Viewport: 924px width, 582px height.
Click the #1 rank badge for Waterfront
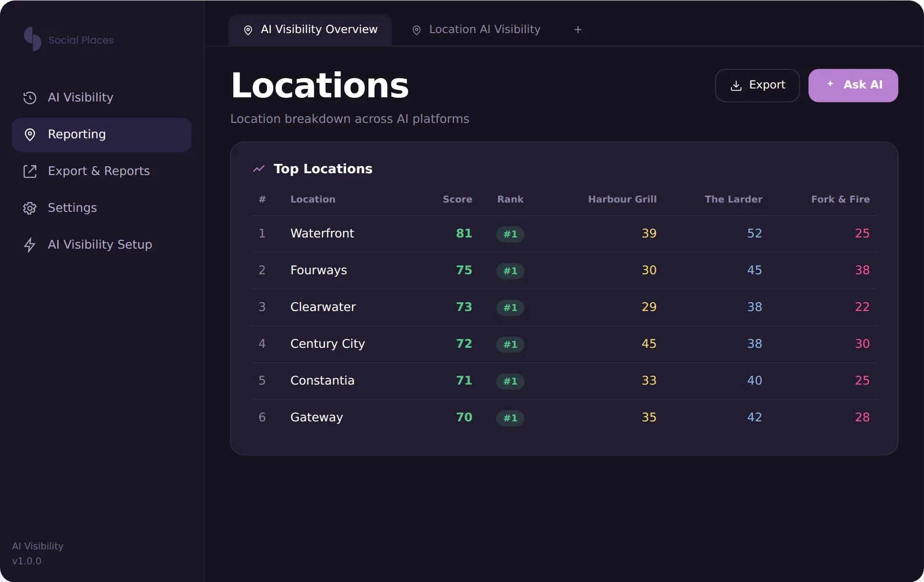point(510,234)
